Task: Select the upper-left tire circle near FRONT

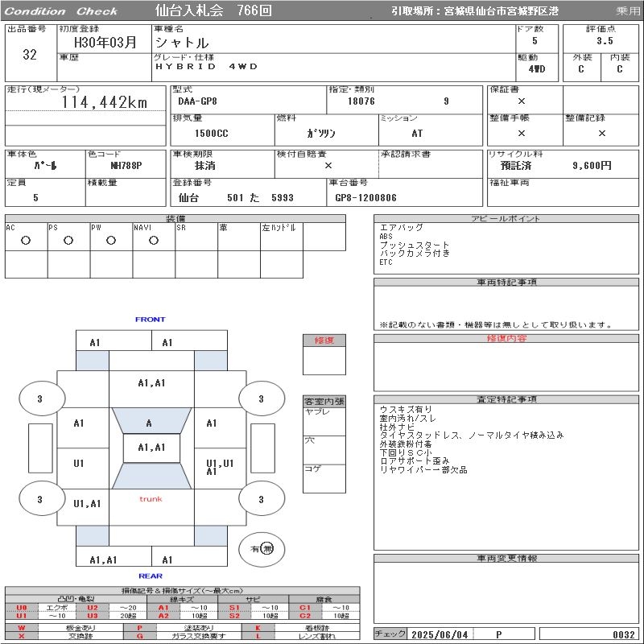Action: (40, 398)
